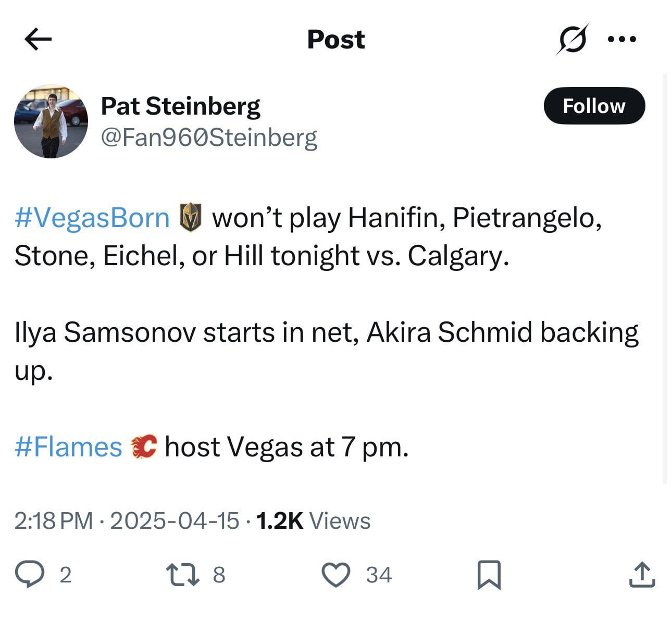The height and width of the screenshot is (621, 672).
Task: Open Pat Steinberg's profile picture
Action: coord(51,121)
